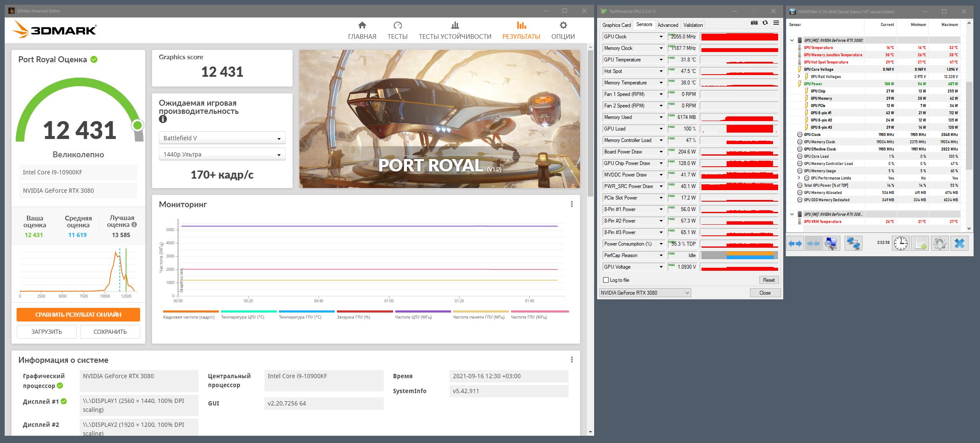Open the ТЕСТЫ tab
Image resolution: width=980 pixels, height=443 pixels.
tap(397, 30)
